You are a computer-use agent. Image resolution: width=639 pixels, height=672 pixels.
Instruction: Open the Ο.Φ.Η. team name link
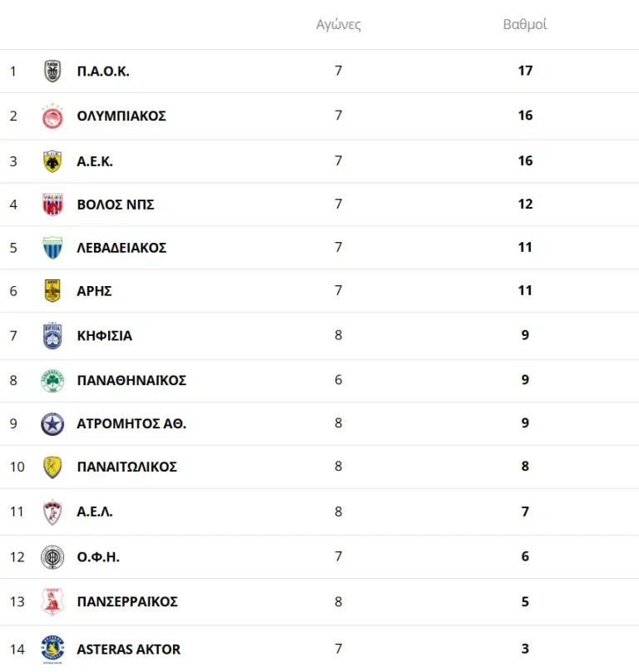[98, 557]
